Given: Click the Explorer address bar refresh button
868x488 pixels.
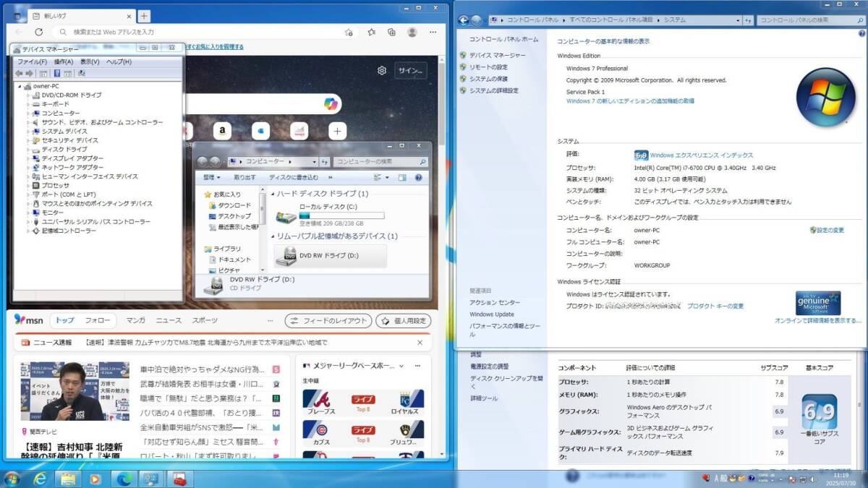Looking at the screenshot, I should (x=325, y=162).
